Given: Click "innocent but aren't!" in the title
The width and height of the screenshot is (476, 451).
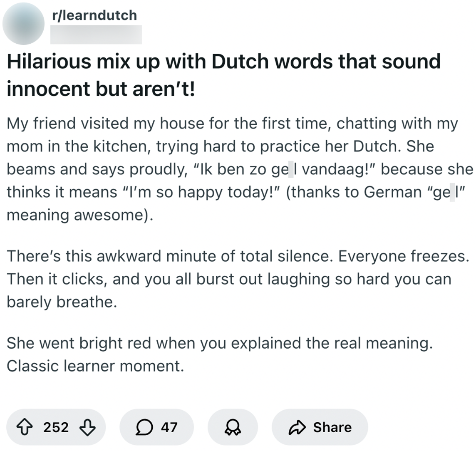Looking at the screenshot, I should click(x=101, y=89).
